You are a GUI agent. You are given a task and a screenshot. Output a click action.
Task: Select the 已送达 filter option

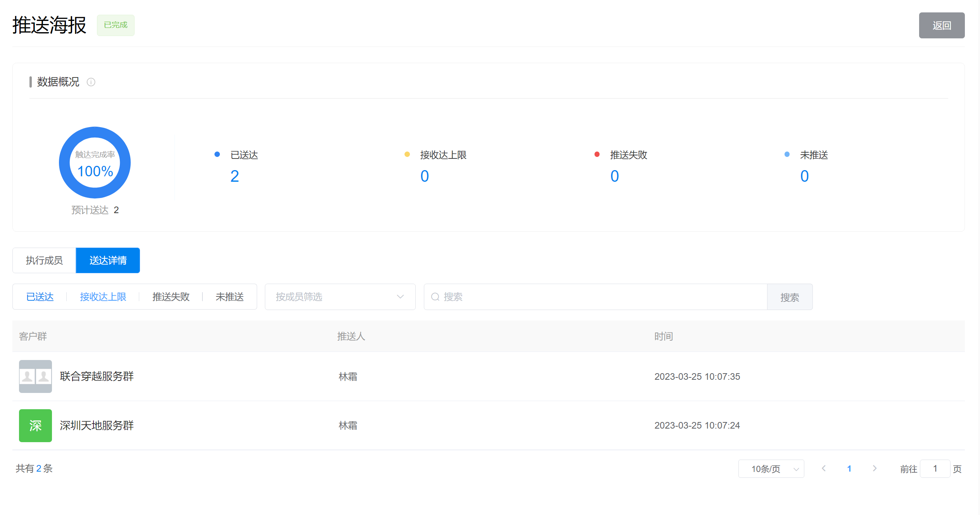[40, 297]
